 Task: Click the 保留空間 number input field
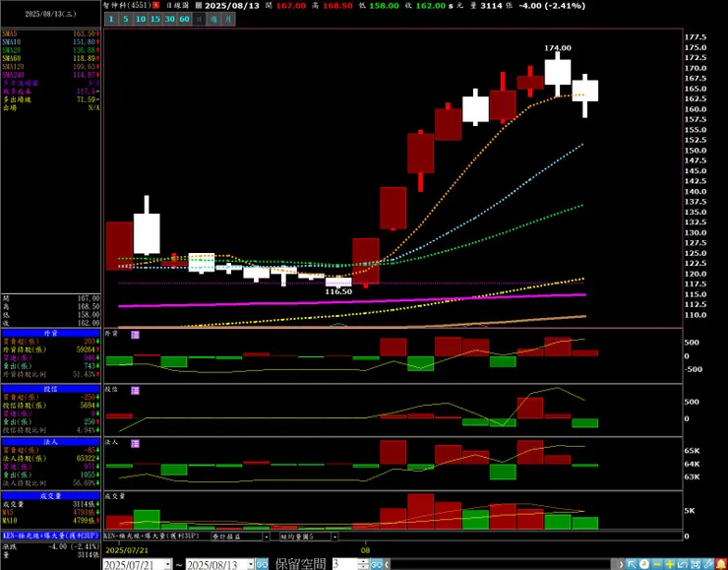(344, 564)
